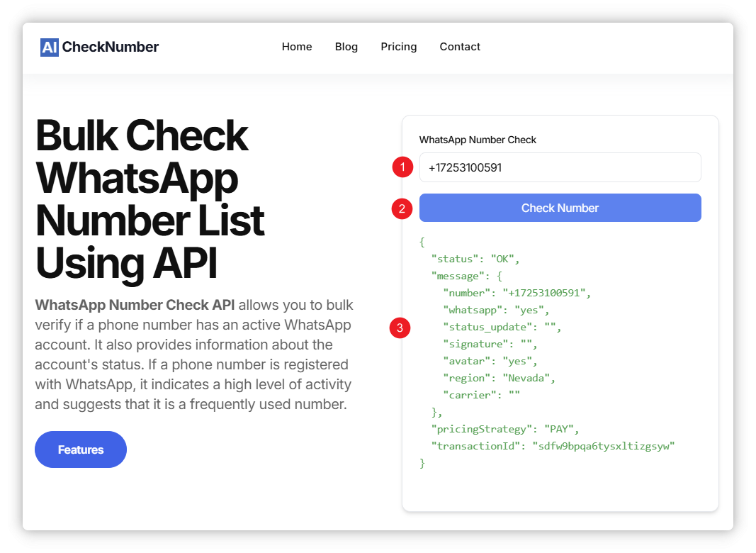Viewport: 756px width, 553px height.
Task: Click the "avatar": "yes" line
Action: point(490,361)
